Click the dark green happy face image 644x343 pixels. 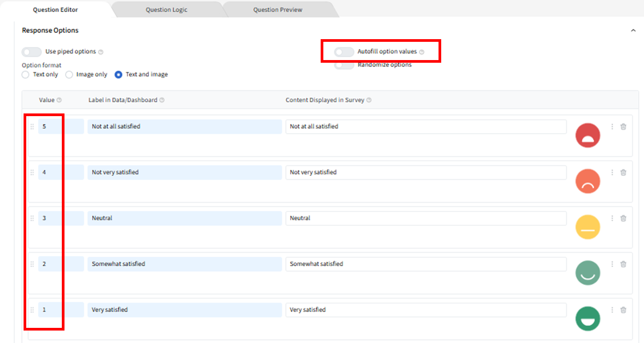click(588, 319)
